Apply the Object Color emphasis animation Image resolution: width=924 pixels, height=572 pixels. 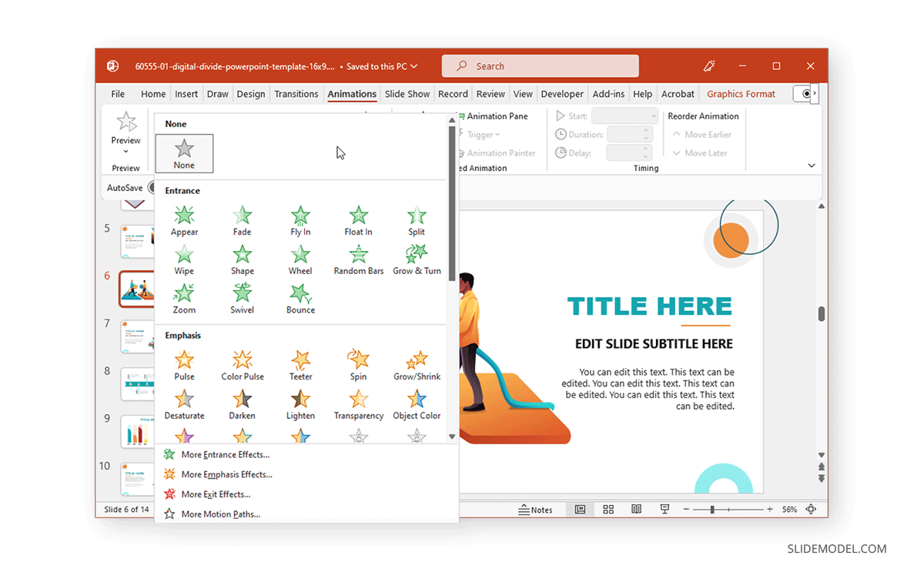(x=417, y=403)
